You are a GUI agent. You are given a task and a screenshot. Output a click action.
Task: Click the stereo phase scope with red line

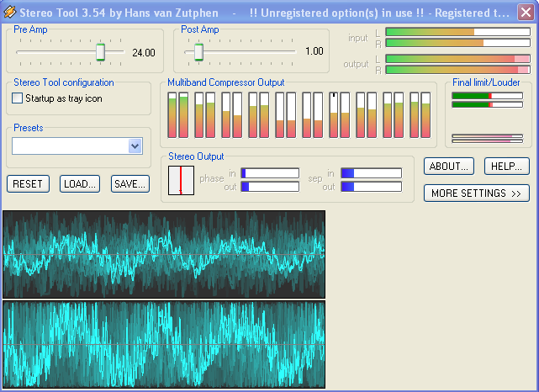[181, 181]
